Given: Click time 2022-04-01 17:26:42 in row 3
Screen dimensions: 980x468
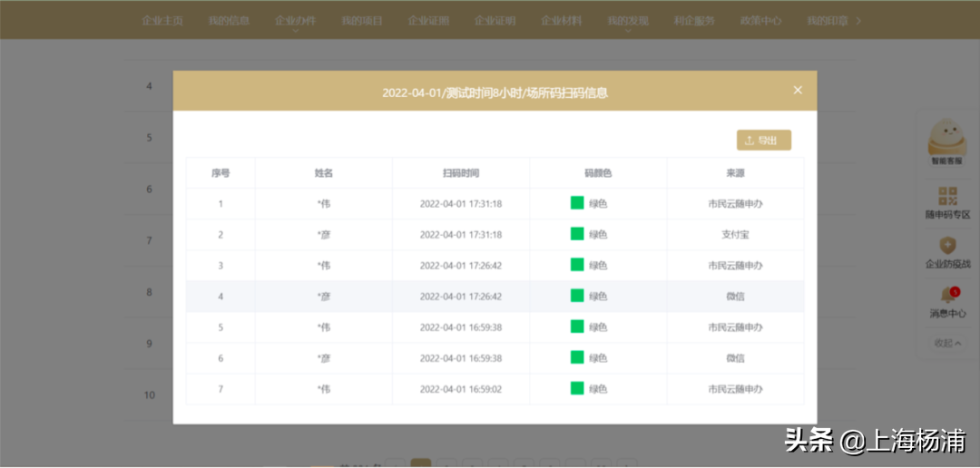Looking at the screenshot, I should (x=461, y=266).
